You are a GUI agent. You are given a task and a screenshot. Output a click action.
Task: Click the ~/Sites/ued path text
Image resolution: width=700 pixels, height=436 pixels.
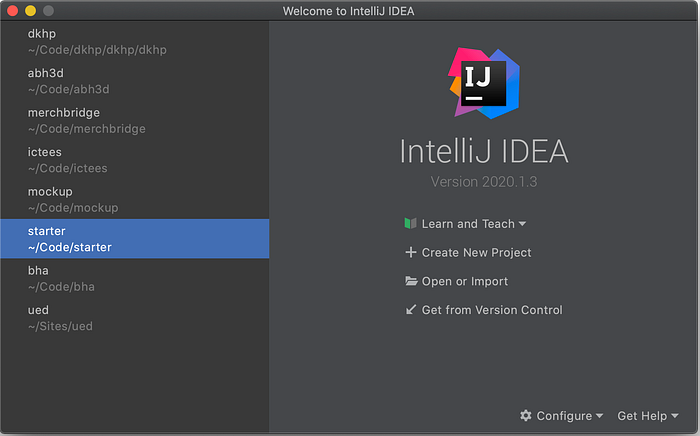60,326
